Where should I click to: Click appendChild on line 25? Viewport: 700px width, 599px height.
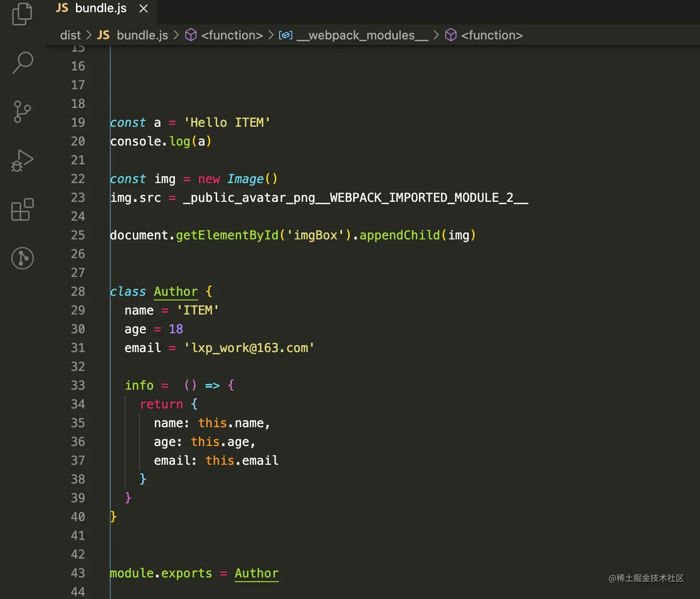[x=400, y=235]
